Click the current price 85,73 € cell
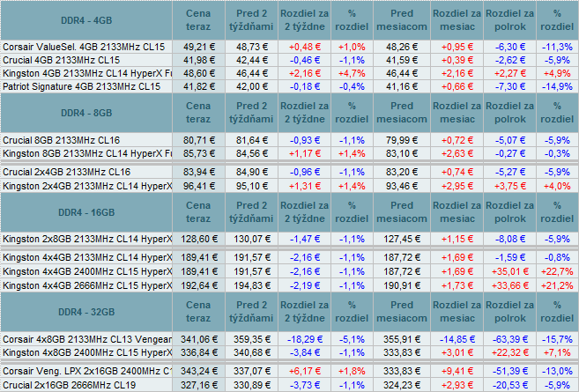 click(x=198, y=153)
